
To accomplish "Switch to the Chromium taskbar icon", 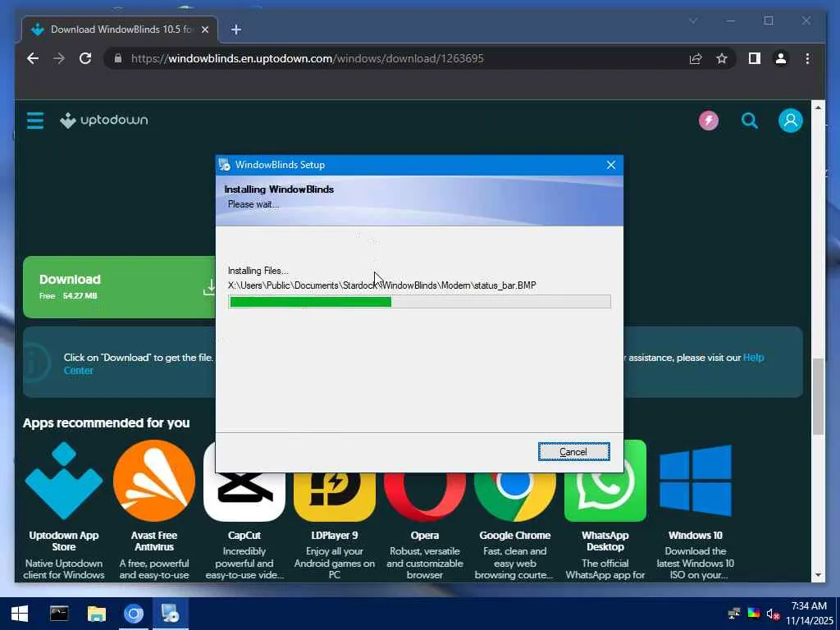I will (x=134, y=614).
